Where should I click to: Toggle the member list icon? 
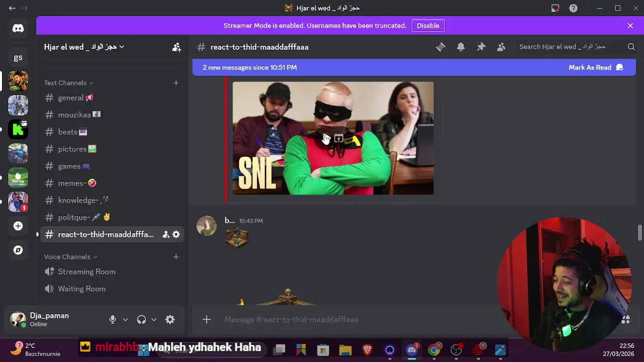501,47
